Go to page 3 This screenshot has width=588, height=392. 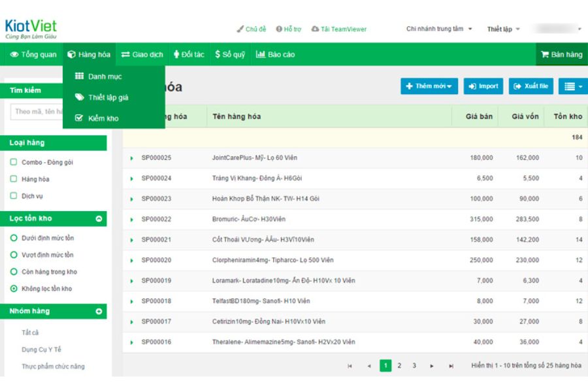[414, 366]
